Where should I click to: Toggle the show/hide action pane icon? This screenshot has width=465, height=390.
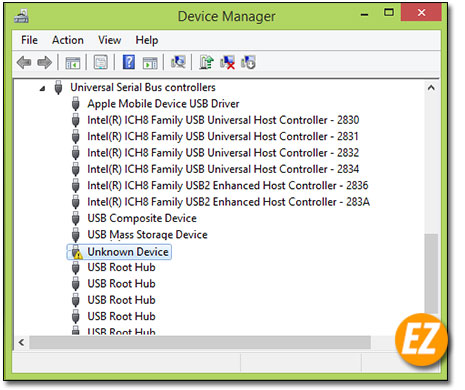pyautogui.click(x=150, y=62)
